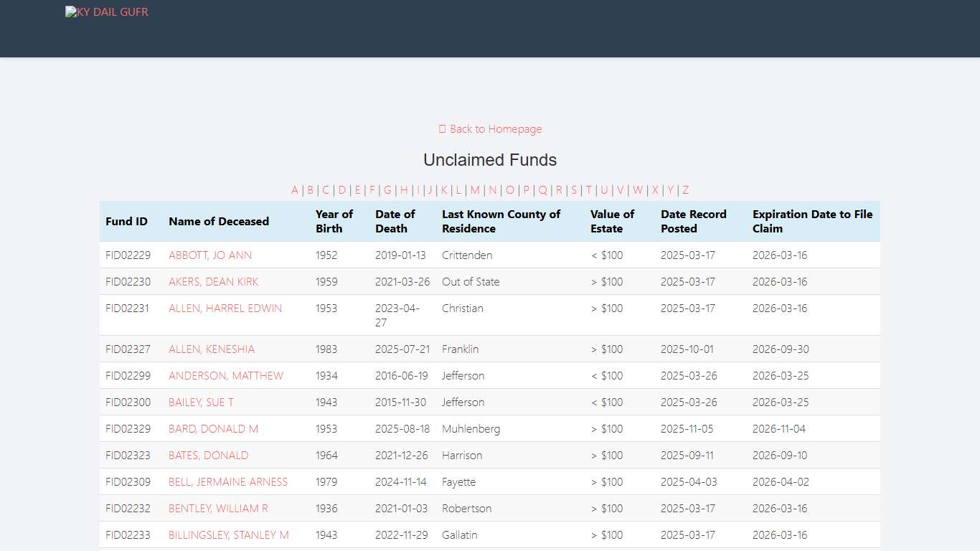Open record for ABBOTT, JO ANN
The width and height of the screenshot is (980, 551).
click(x=210, y=255)
